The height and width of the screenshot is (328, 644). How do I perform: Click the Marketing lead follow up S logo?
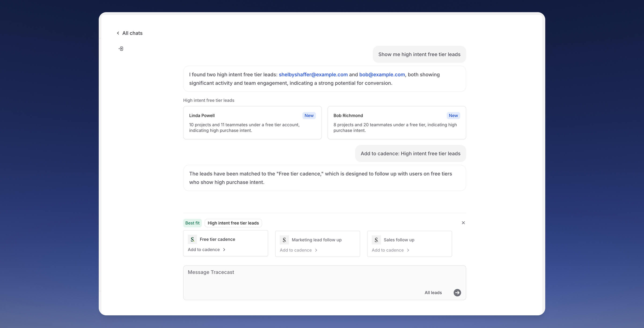pos(284,240)
